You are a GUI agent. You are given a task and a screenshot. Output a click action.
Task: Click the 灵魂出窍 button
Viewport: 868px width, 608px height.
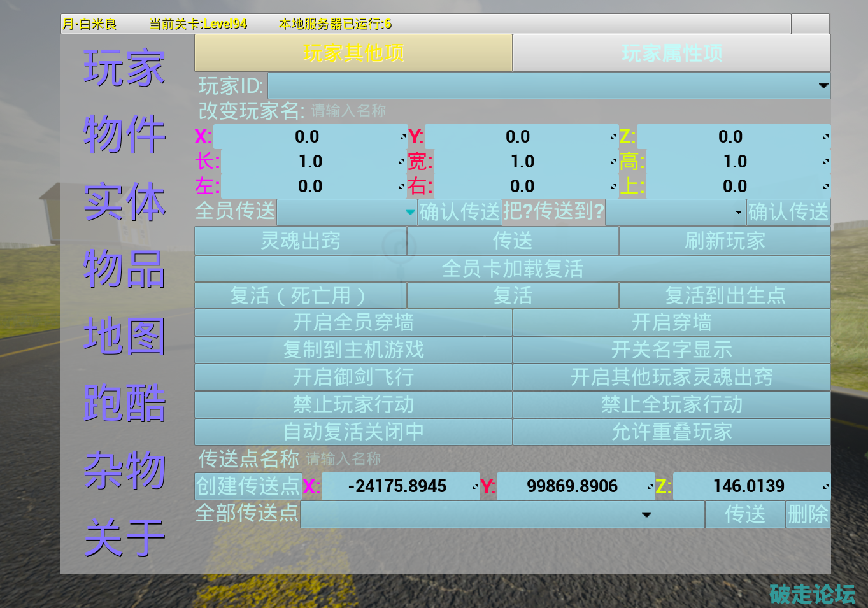pos(301,241)
